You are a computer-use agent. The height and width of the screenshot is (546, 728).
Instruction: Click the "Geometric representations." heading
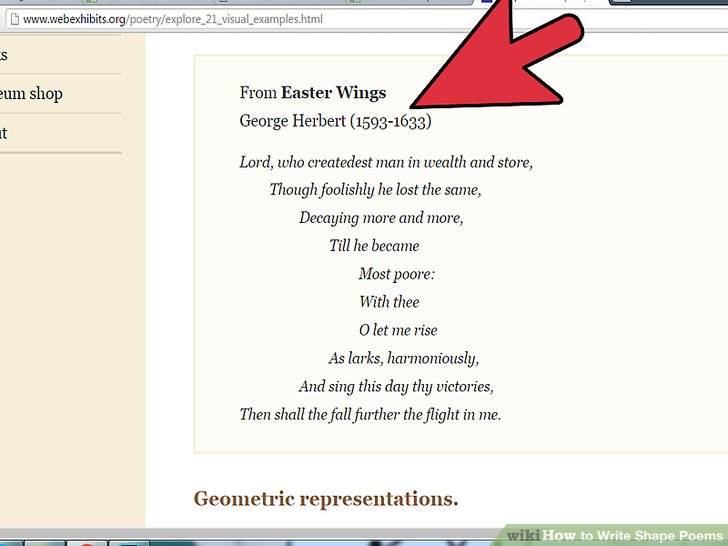[x=326, y=499]
